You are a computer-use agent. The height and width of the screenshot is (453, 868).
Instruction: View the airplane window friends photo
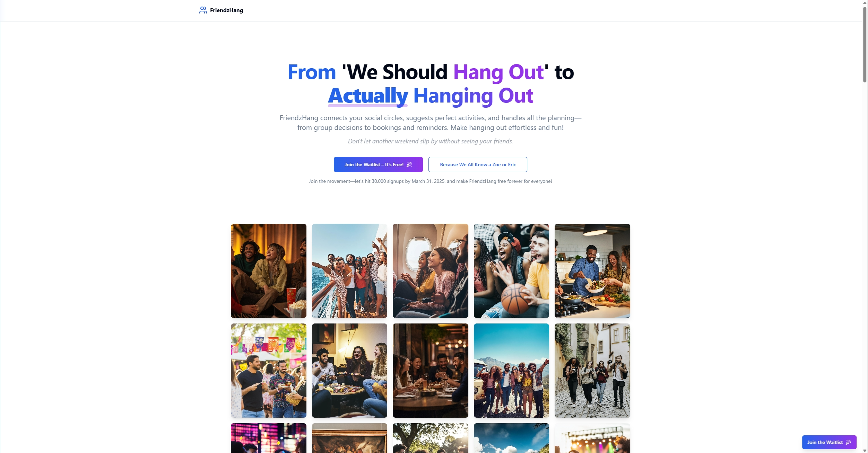[x=431, y=271]
